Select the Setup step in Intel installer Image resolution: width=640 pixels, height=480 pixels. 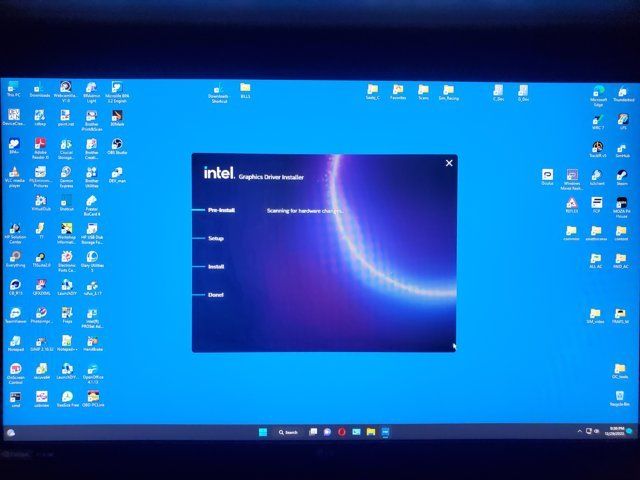tap(216, 238)
